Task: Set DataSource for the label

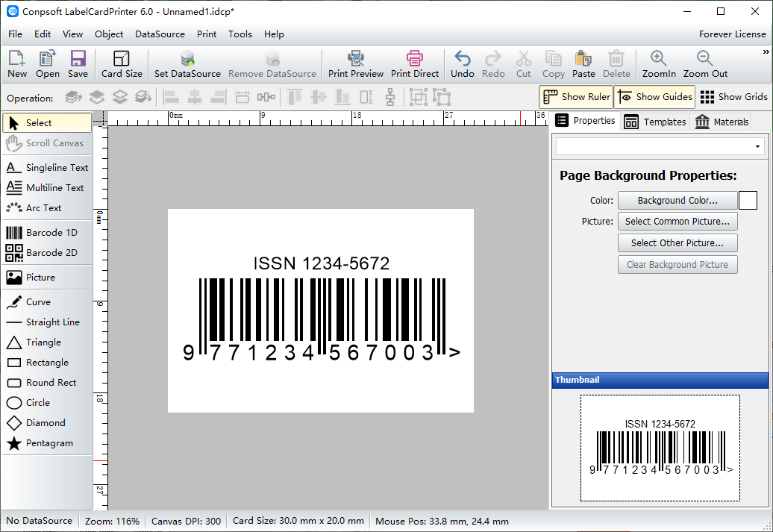Action: 187,64
